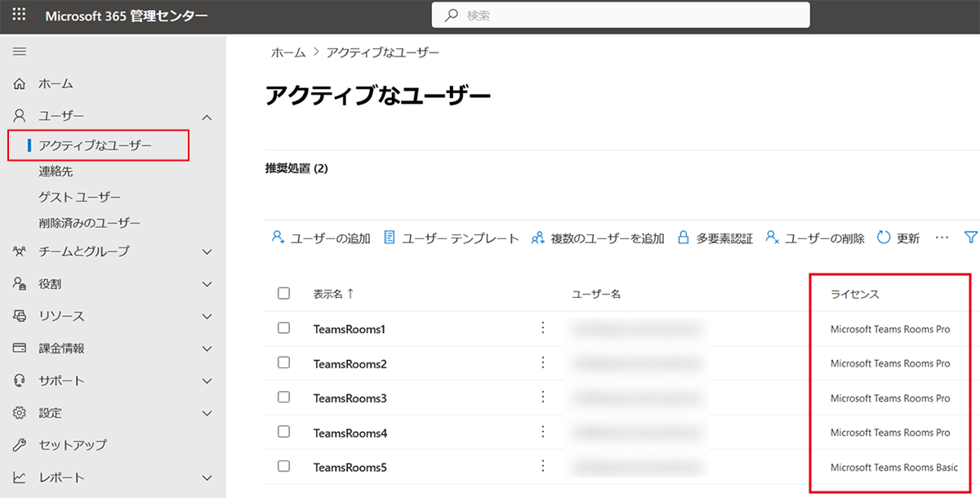Select アクティブなユーザー in sidebar
The image size is (980, 498).
96,145
